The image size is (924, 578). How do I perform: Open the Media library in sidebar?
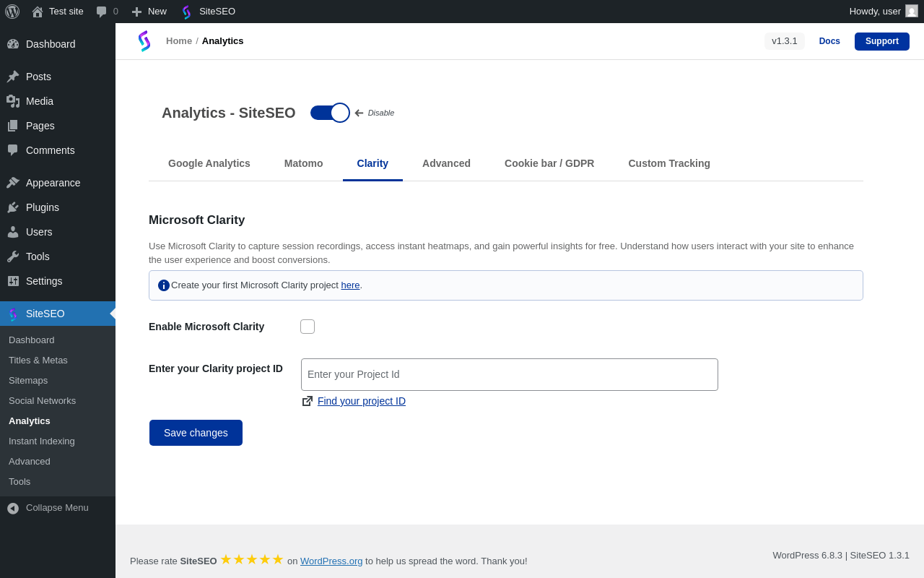[40, 101]
